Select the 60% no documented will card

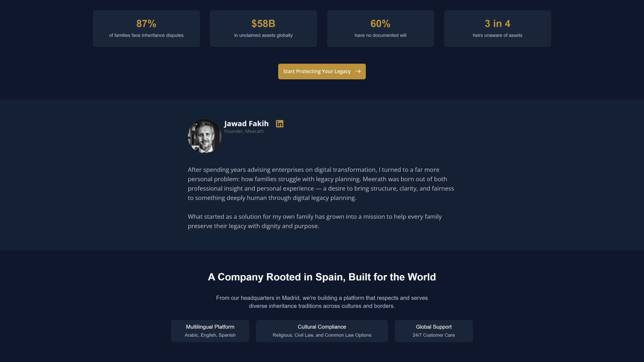point(380,28)
